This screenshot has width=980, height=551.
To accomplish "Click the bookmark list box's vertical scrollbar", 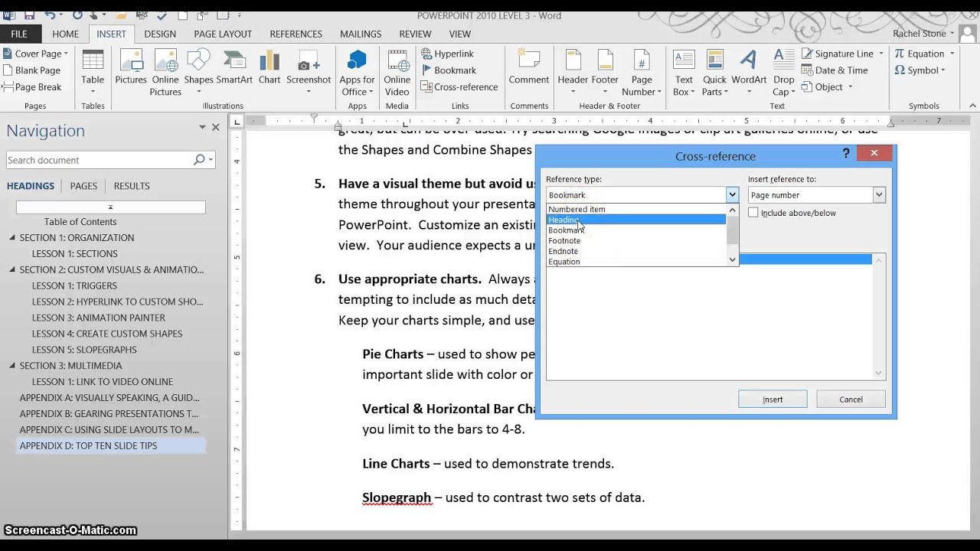I will point(879,316).
